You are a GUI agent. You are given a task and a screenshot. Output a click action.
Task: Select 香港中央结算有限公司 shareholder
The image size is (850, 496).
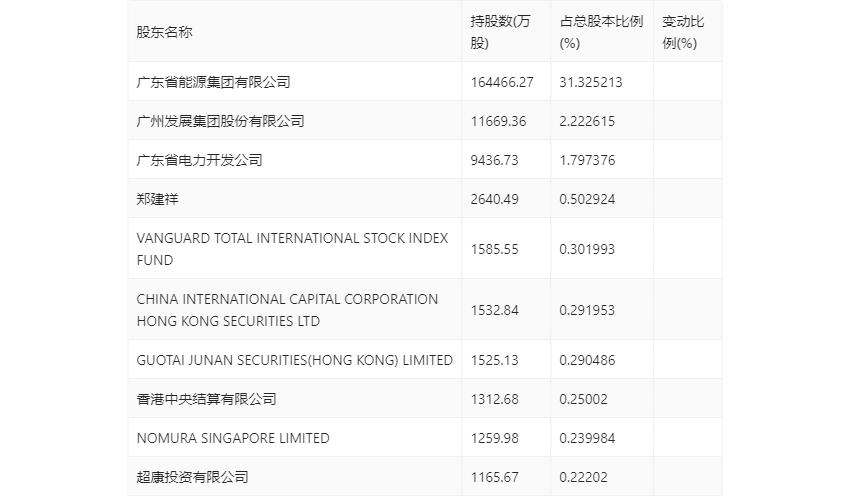[x=206, y=399]
